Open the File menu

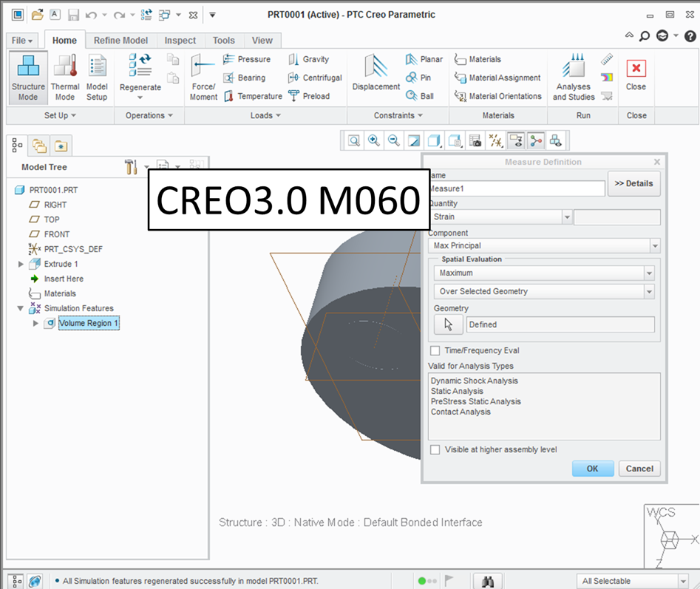(x=22, y=41)
